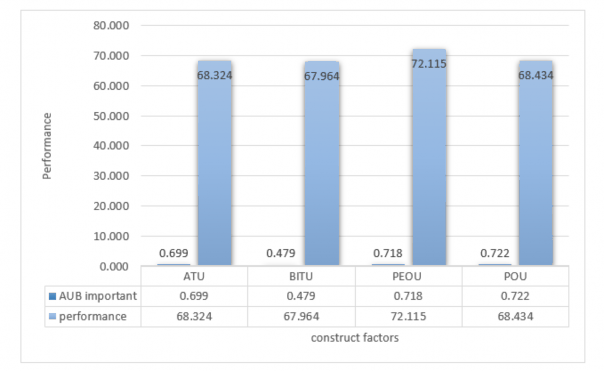Select the Performance vertical axis title

(47, 146)
